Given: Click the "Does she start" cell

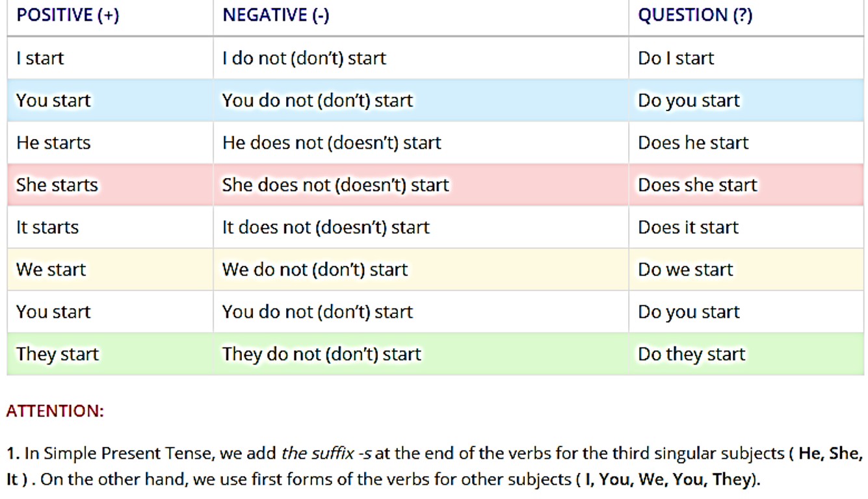Looking at the screenshot, I should 697,185.
